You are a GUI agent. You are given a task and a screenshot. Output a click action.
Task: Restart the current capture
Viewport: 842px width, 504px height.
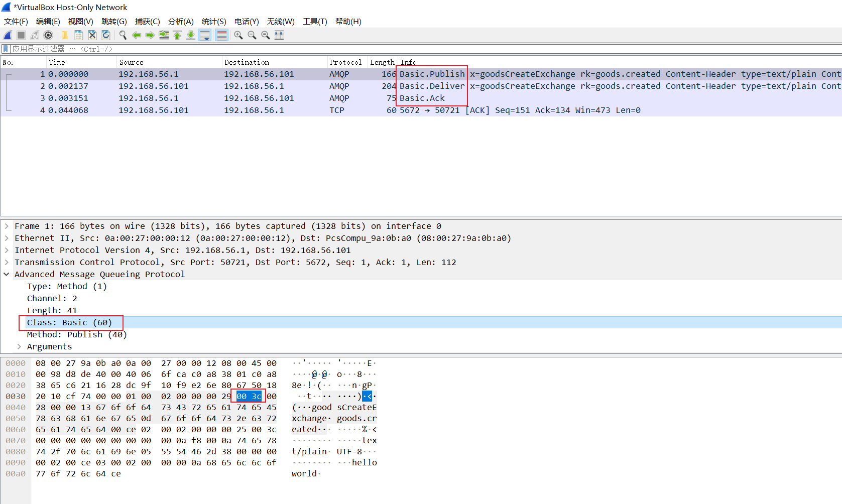click(35, 35)
